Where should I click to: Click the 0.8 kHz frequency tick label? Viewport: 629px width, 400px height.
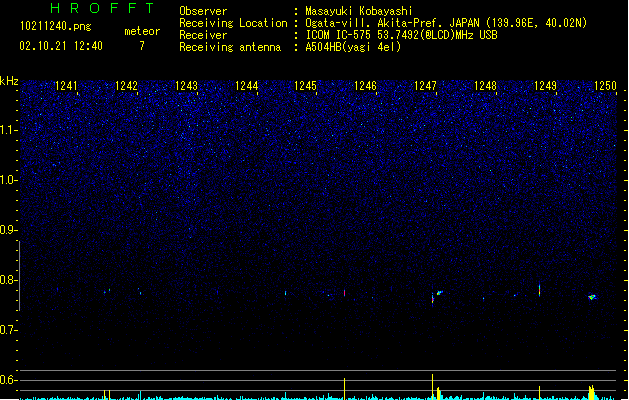click(7, 280)
